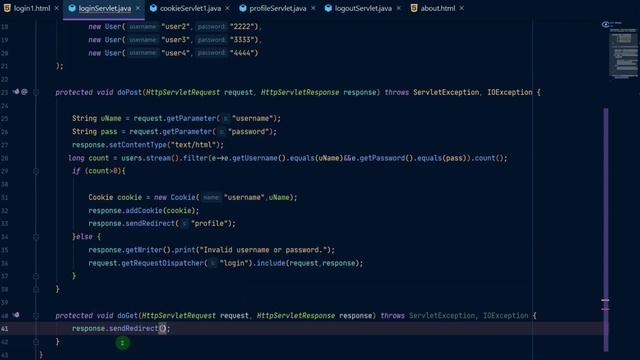Screen dimensions: 640x360
Task: Click ServletException in doPost throws clause
Action: [x=446, y=92]
